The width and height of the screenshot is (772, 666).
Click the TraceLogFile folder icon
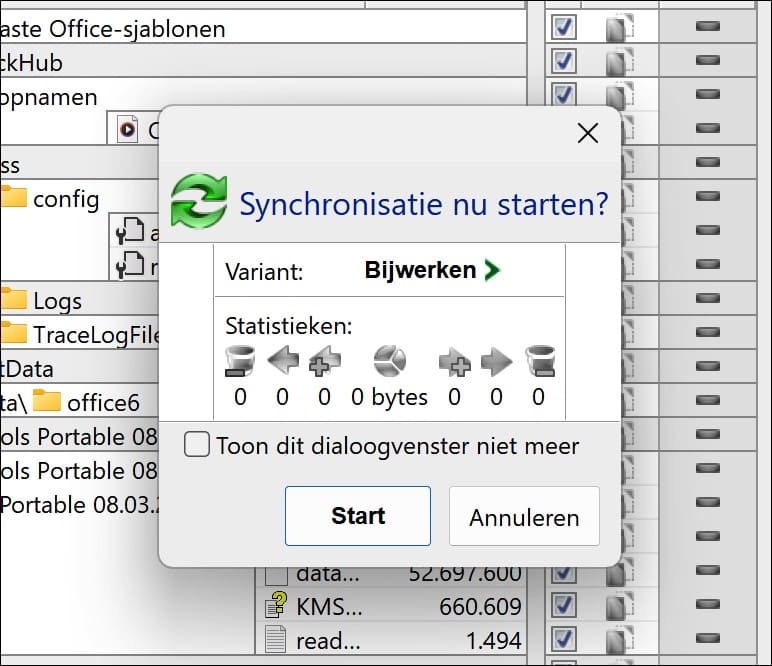pos(13,332)
